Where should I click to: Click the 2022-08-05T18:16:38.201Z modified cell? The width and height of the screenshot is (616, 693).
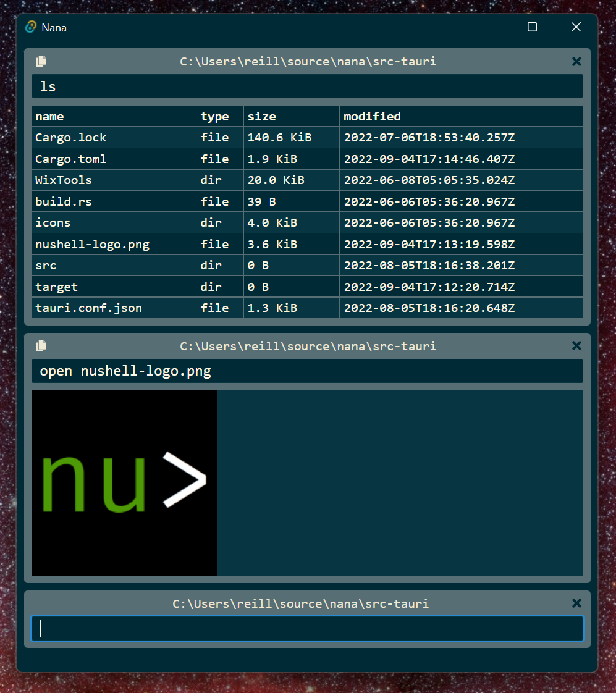(x=462, y=265)
